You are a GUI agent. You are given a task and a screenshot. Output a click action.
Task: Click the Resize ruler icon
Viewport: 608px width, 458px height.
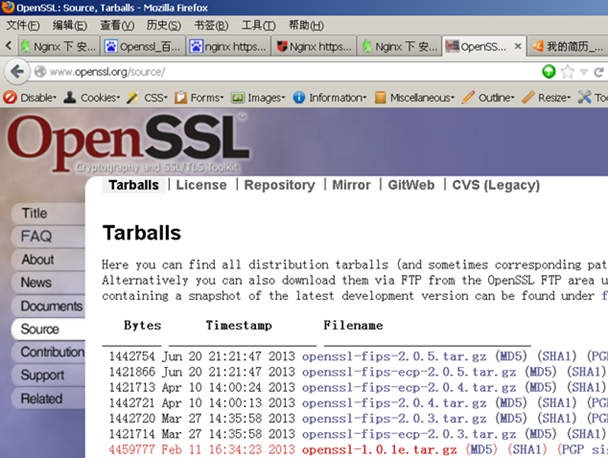click(528, 97)
